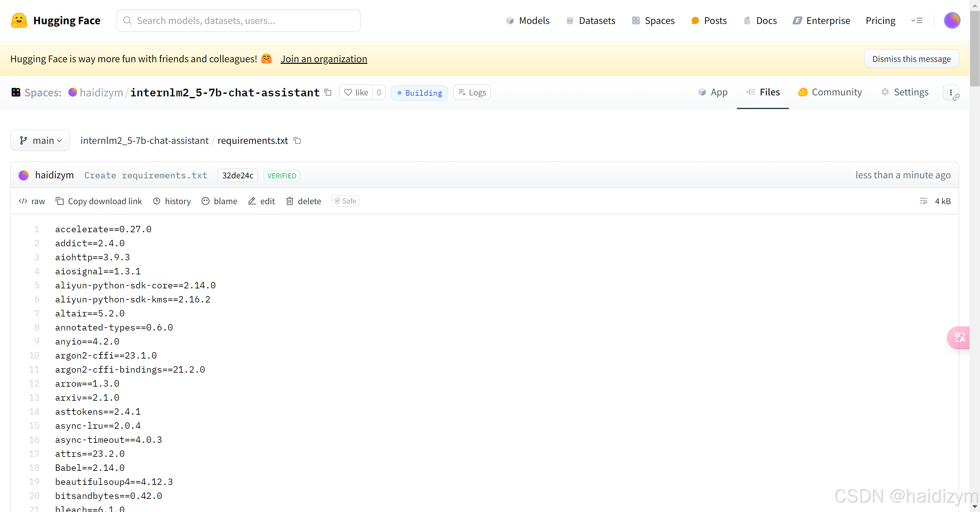Click haidizym owner avatar in breadcrumb
The height and width of the screenshot is (512, 980).
pyautogui.click(x=73, y=93)
